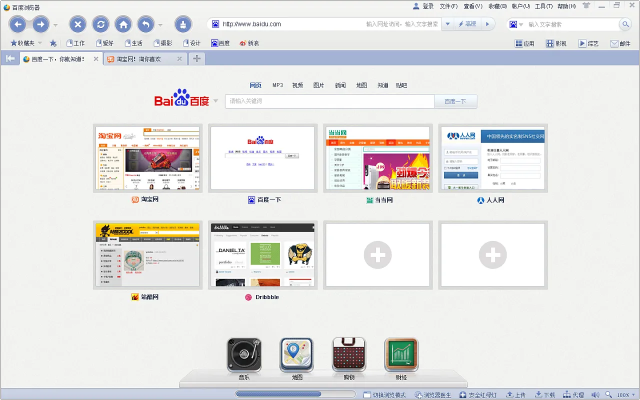The width and height of the screenshot is (640, 400).
Task: Open the download arrow button in toolbar
Action: (x=182, y=23)
